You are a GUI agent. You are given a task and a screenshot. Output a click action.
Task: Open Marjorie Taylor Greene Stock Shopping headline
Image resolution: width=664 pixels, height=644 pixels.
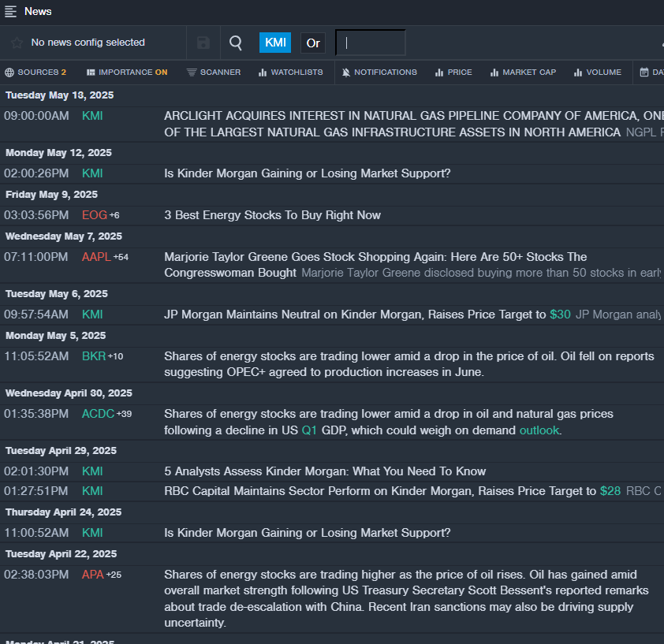point(375,265)
